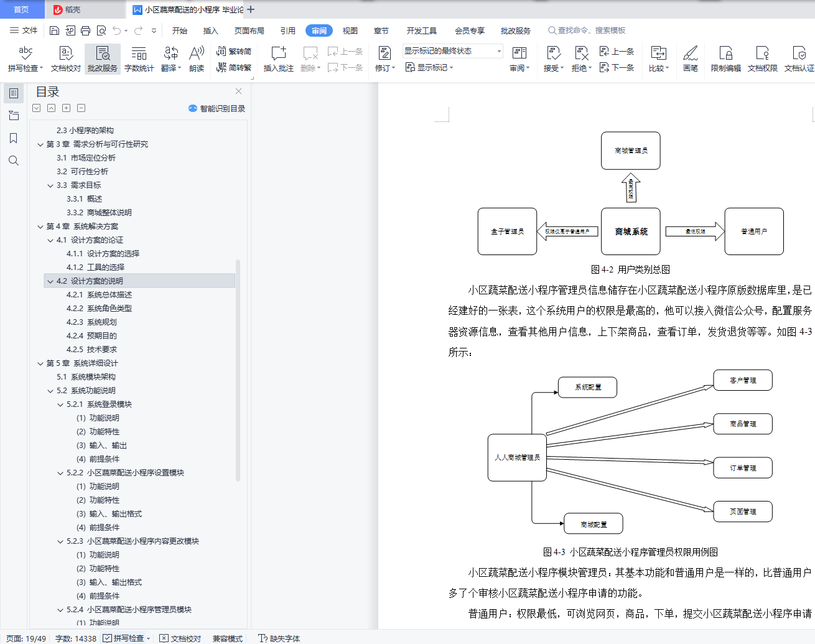Image resolution: width=815 pixels, height=644 pixels.
Task: Click the outline pane vertical scrollbar
Action: click(238, 371)
